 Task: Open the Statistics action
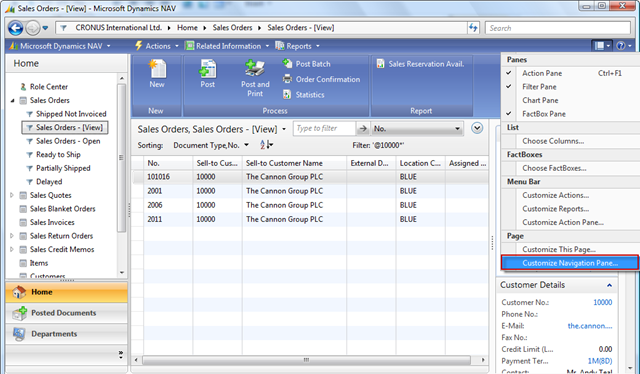pyautogui.click(x=304, y=95)
